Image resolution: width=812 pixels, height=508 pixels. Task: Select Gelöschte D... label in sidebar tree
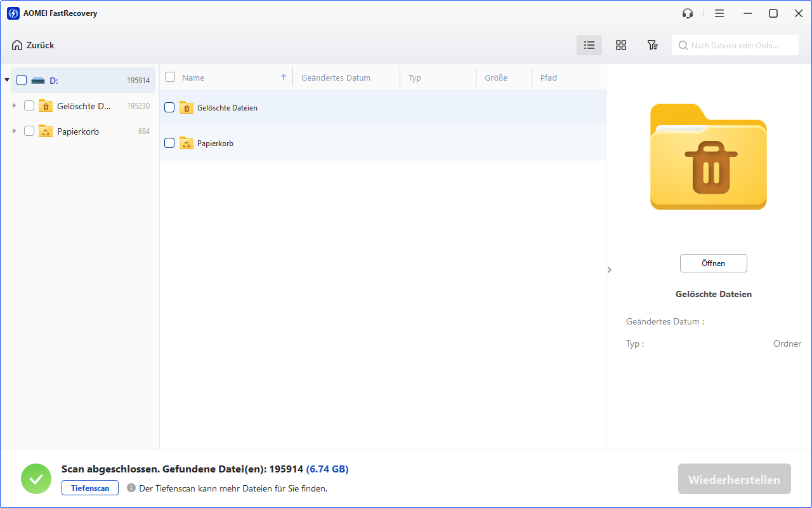tap(84, 106)
